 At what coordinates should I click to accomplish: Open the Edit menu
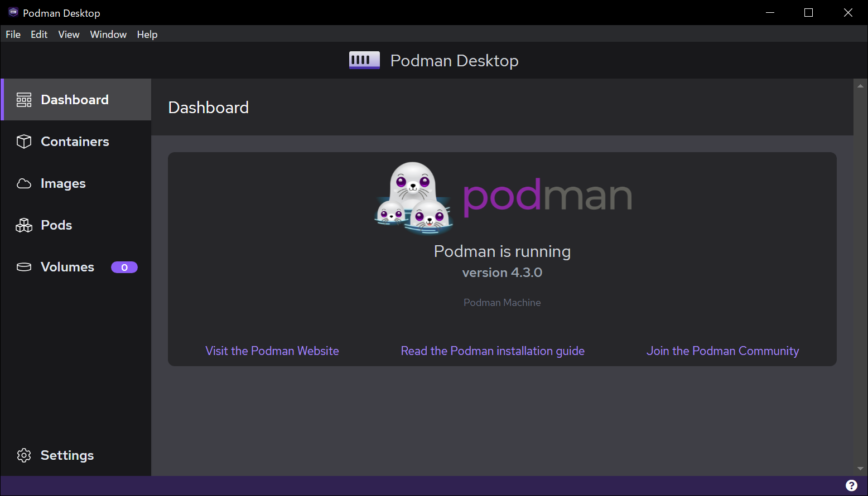coord(39,35)
